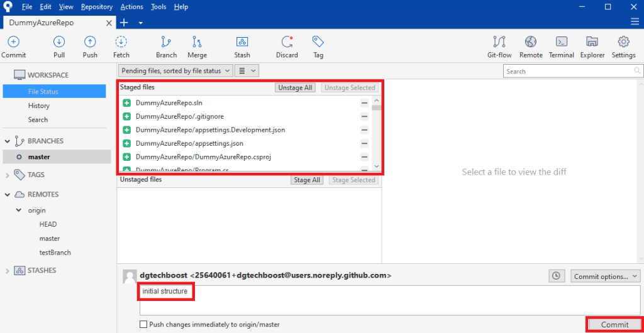Unstage DummyAzureRepo.sln using its minus button
This screenshot has height=333, width=644.
pos(364,103)
